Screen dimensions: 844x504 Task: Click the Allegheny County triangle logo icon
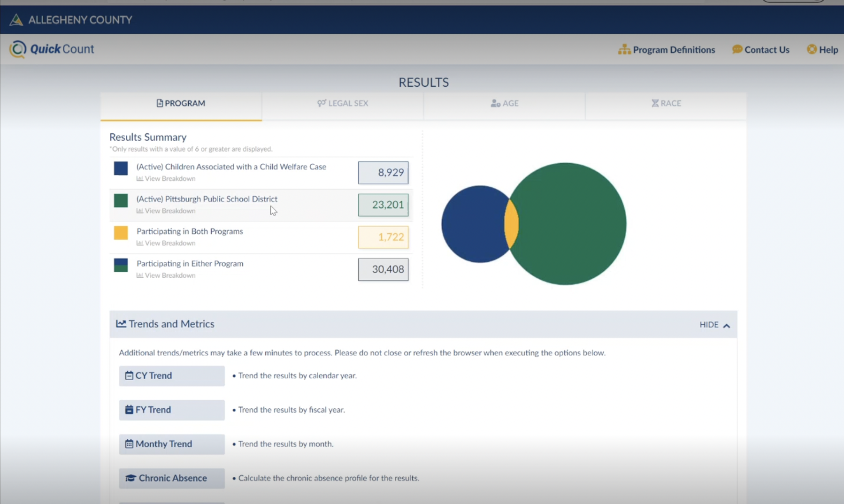click(x=16, y=20)
